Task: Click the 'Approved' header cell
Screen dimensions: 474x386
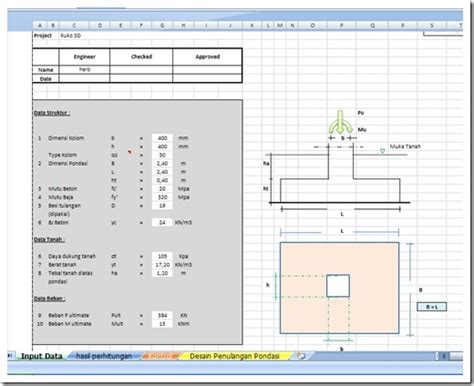Action: tap(208, 57)
